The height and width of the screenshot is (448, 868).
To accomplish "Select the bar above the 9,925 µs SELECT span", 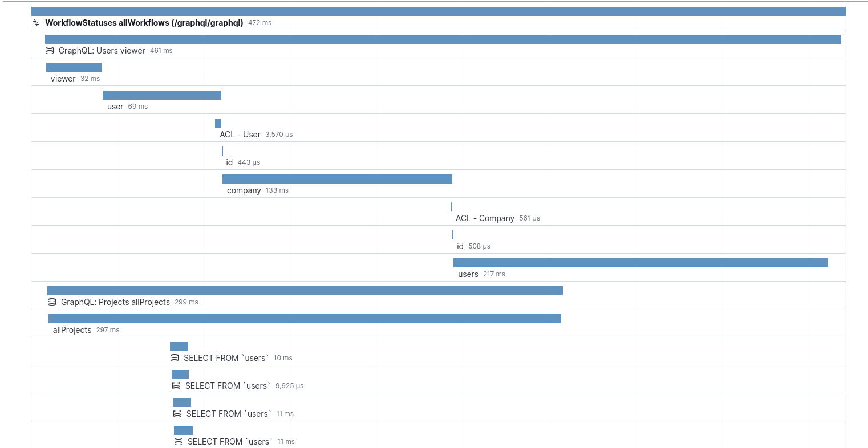I will [x=180, y=374].
